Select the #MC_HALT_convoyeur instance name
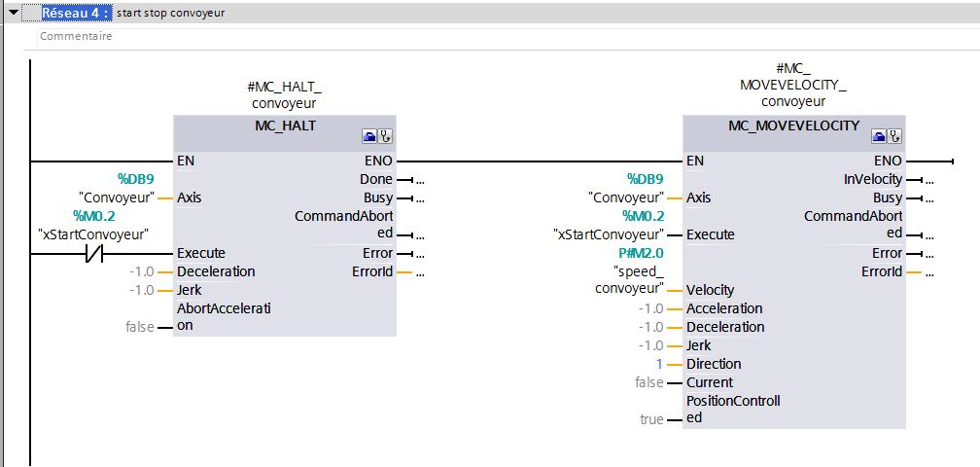The height and width of the screenshot is (467, 980). click(284, 95)
